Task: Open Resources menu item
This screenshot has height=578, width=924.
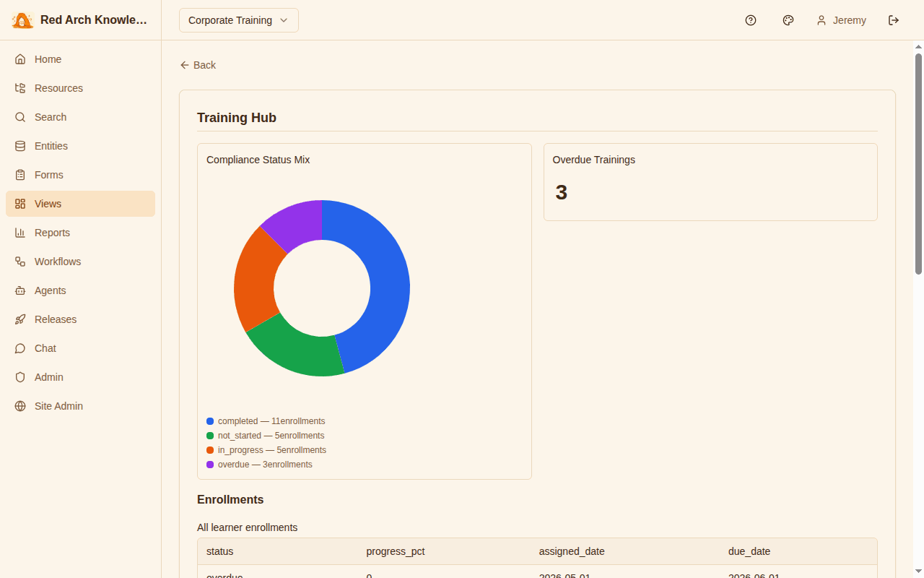Action: pos(80,88)
